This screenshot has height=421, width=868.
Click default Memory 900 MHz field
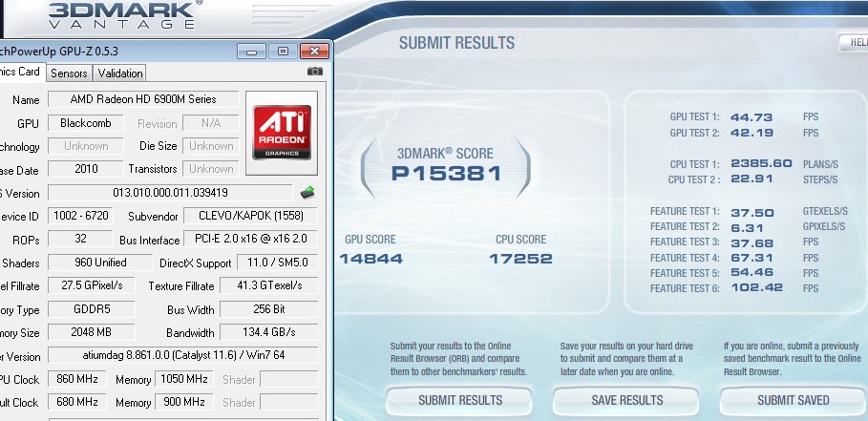(x=184, y=402)
